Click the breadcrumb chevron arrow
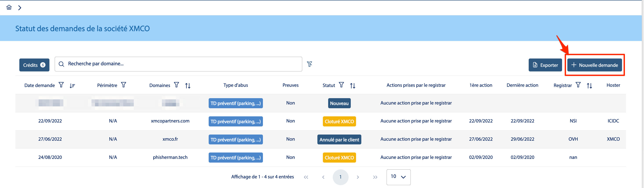 [x=20, y=8]
